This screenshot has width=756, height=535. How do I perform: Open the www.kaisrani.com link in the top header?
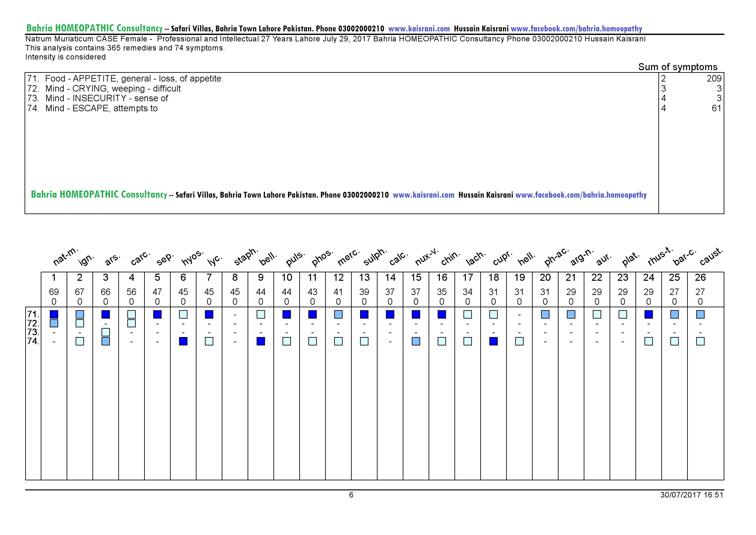[419, 29]
